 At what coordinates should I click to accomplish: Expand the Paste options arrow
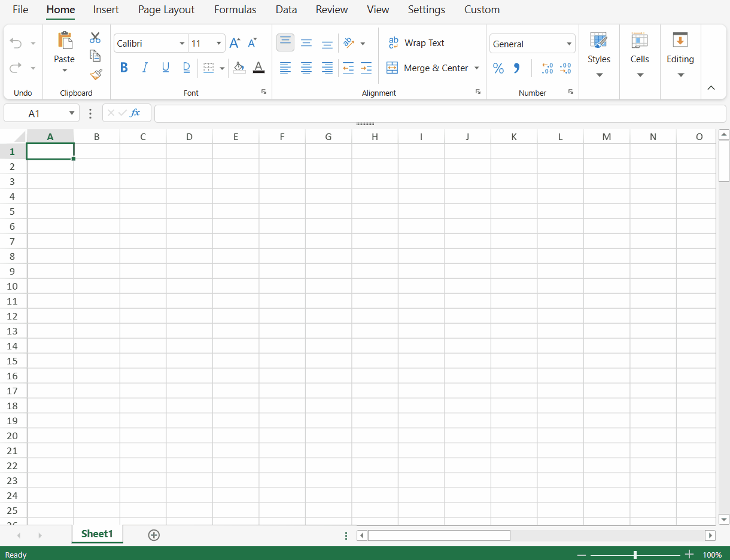[x=65, y=71]
